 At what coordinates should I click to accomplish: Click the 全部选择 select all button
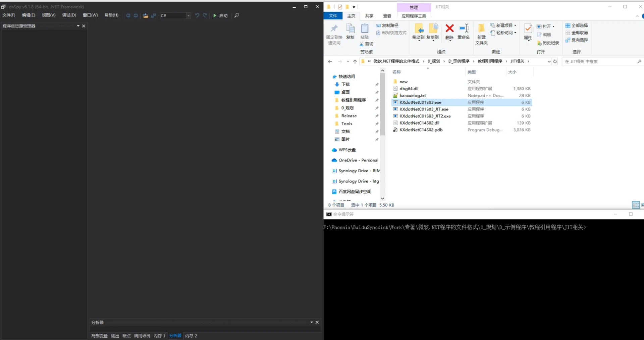click(577, 26)
